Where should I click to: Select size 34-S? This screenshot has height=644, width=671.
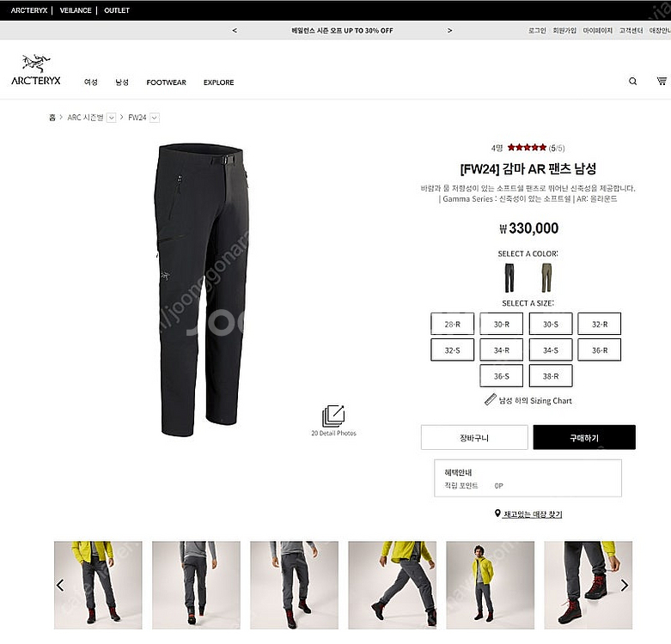[551, 349]
